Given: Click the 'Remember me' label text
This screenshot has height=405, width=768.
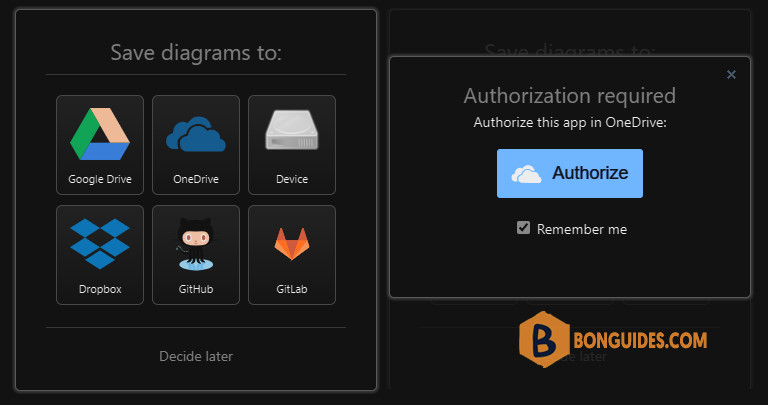Looking at the screenshot, I should click(582, 229).
